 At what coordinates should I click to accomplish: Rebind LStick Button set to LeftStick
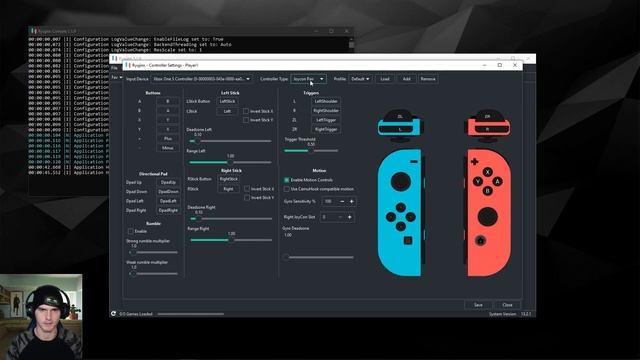(227, 101)
